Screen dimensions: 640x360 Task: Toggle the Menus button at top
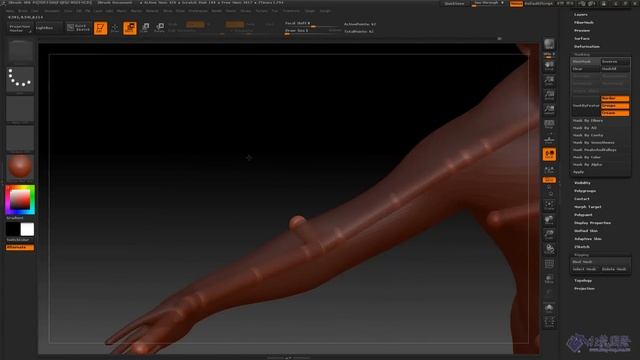tap(516, 3)
